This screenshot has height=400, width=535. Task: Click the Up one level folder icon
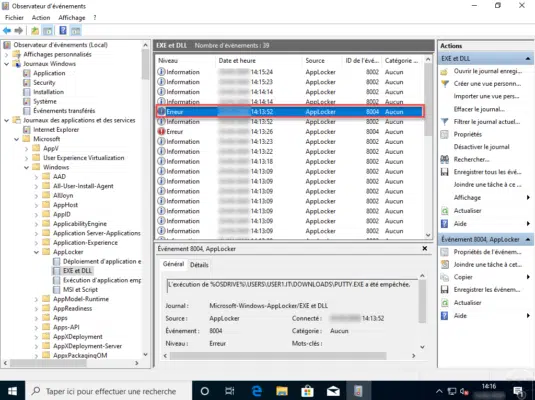pyautogui.click(x=35, y=31)
